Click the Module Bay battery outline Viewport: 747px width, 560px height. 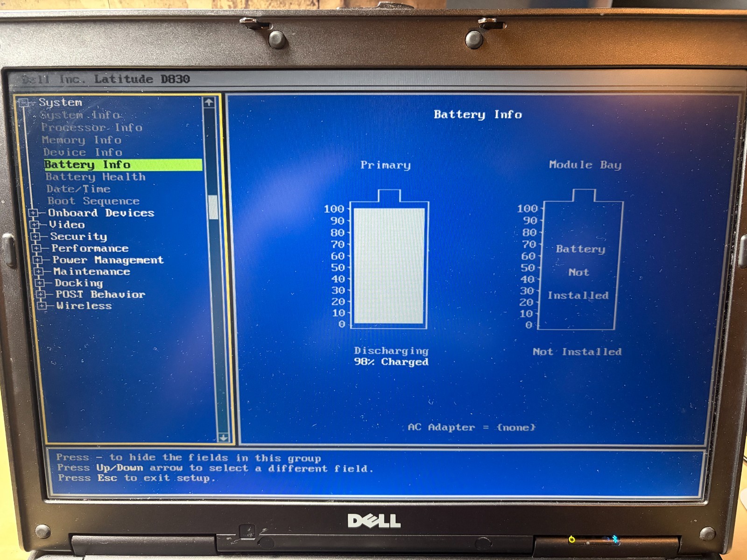[x=580, y=259]
